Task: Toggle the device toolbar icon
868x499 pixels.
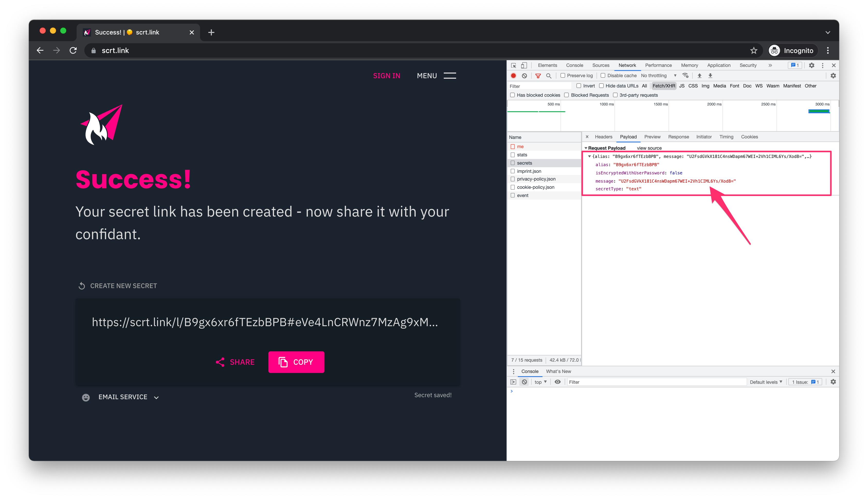Action: coord(524,65)
